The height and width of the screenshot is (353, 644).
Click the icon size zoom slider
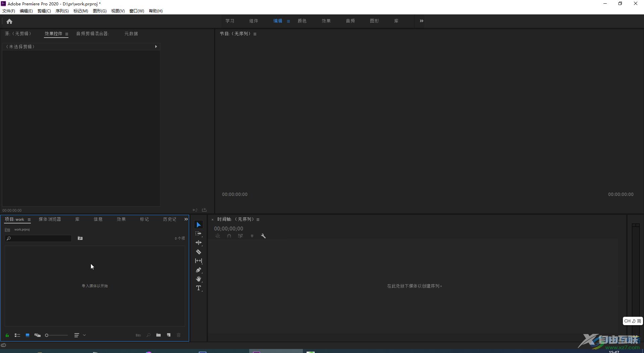pos(56,335)
